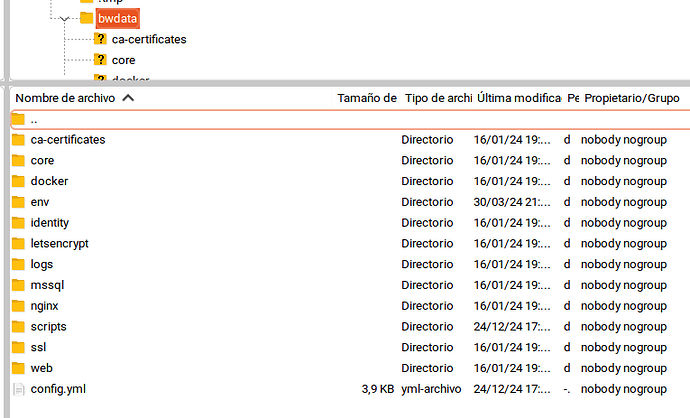This screenshot has width=690, height=418.
Task: Click the config.yml file icon
Action: point(18,389)
